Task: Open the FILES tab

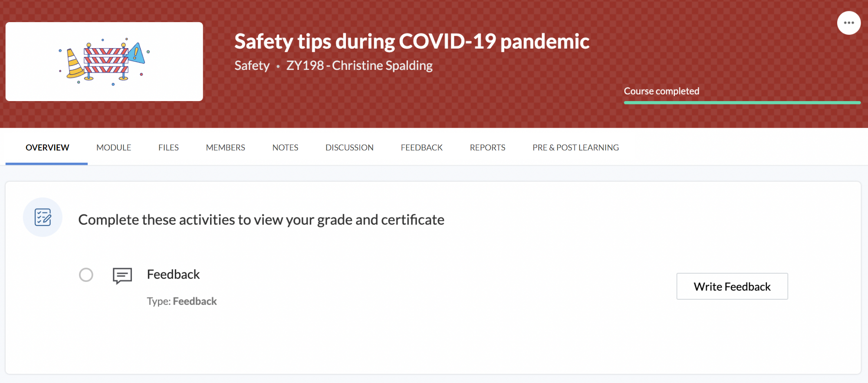Action: coord(168,147)
